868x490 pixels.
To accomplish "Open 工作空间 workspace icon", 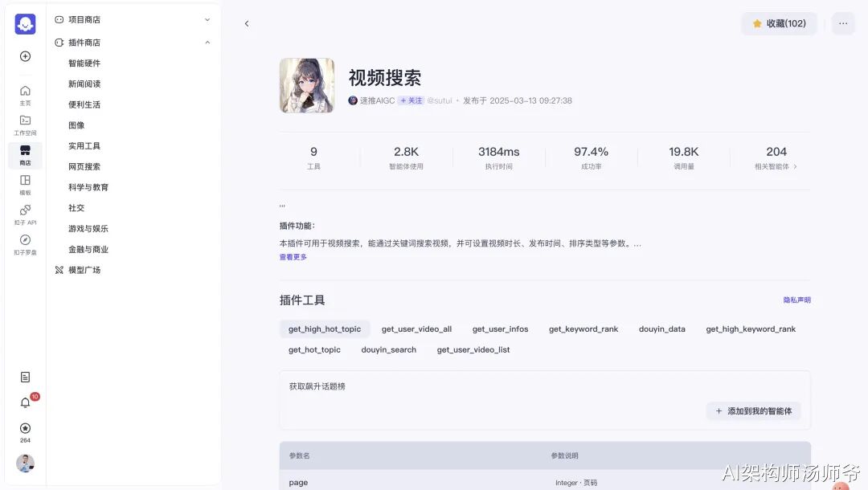I will point(25,125).
